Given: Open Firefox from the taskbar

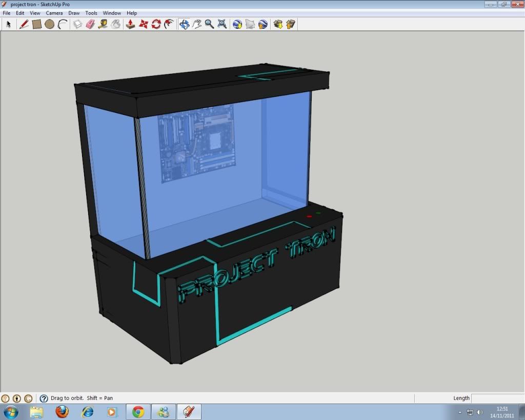Looking at the screenshot, I should pyautogui.click(x=62, y=411).
